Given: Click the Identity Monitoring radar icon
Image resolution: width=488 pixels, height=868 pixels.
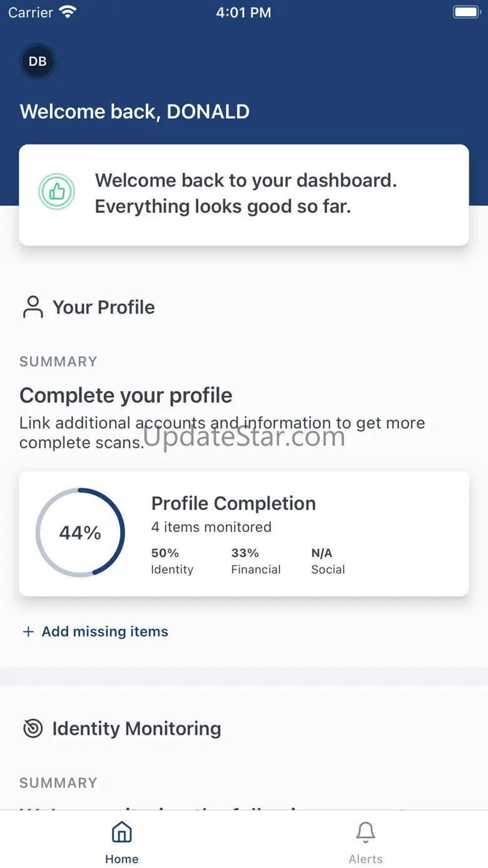Looking at the screenshot, I should click(33, 728).
